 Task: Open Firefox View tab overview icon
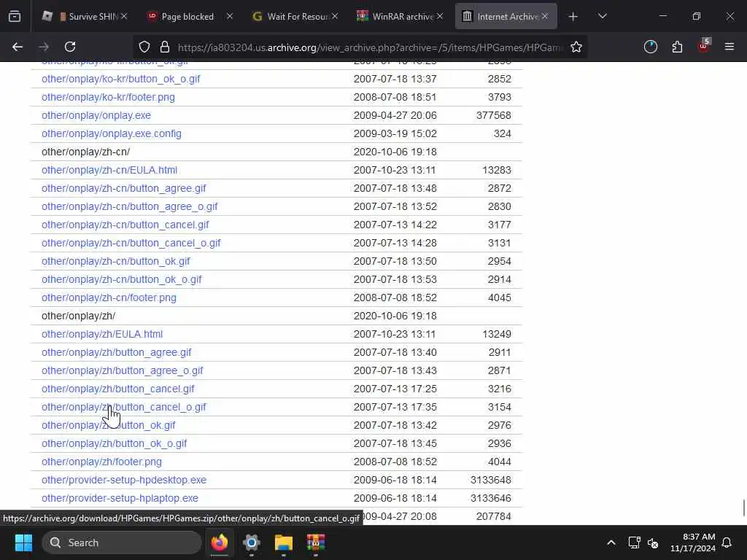(x=15, y=16)
